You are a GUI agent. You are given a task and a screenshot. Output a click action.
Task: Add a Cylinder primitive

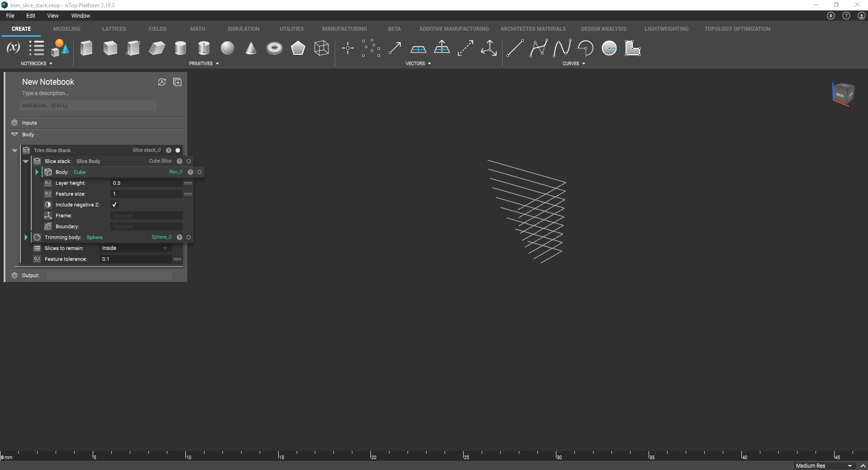coord(180,48)
